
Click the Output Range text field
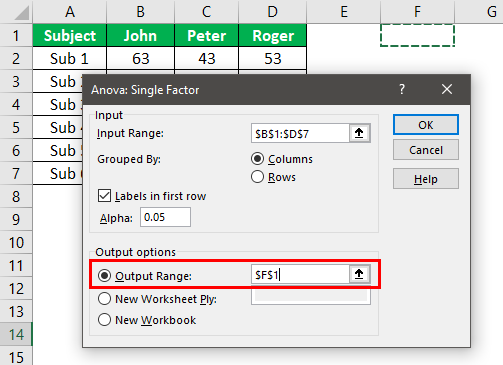pos(300,275)
